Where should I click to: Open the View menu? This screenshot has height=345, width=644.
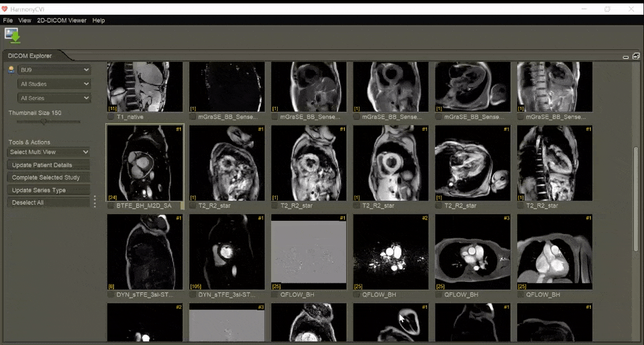pyautogui.click(x=25, y=20)
